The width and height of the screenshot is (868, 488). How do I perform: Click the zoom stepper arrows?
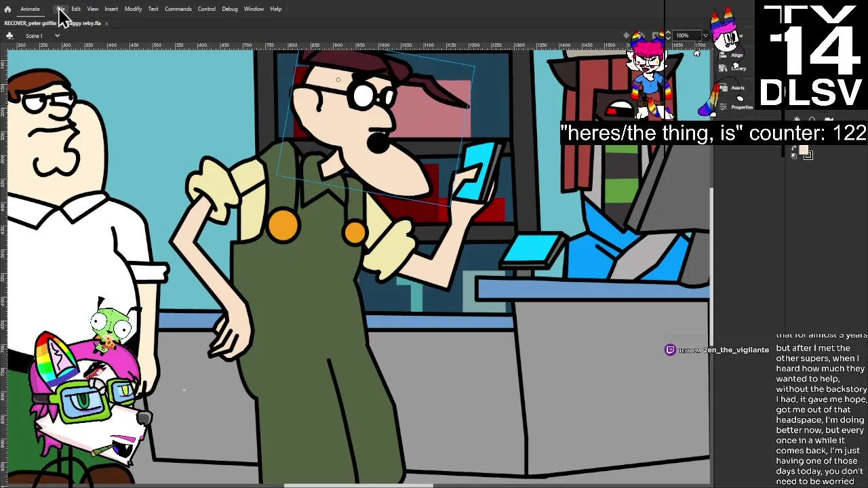click(668, 35)
